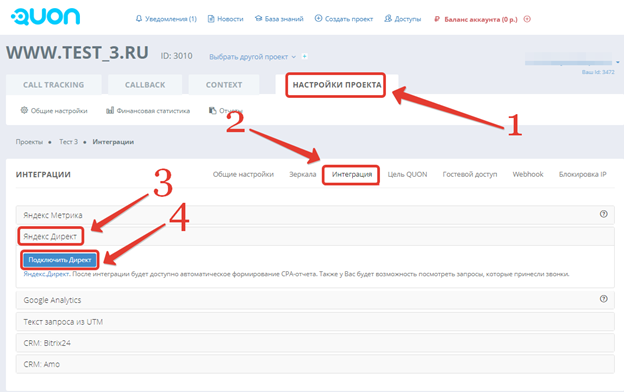Expand the CRM: Bitrix24 section
624x392 pixels.
(315, 343)
